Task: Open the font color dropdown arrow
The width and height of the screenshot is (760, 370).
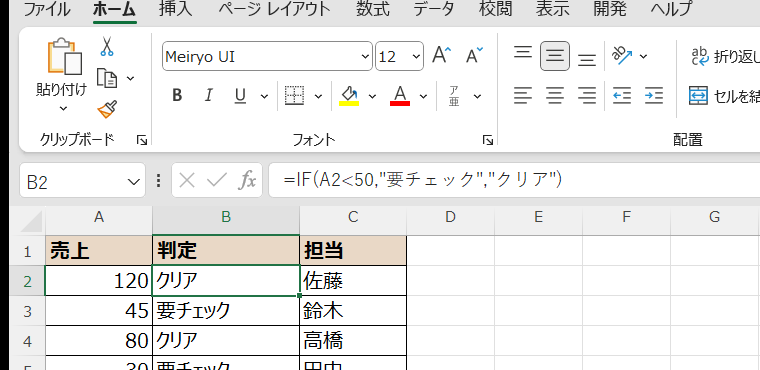Action: point(423,96)
